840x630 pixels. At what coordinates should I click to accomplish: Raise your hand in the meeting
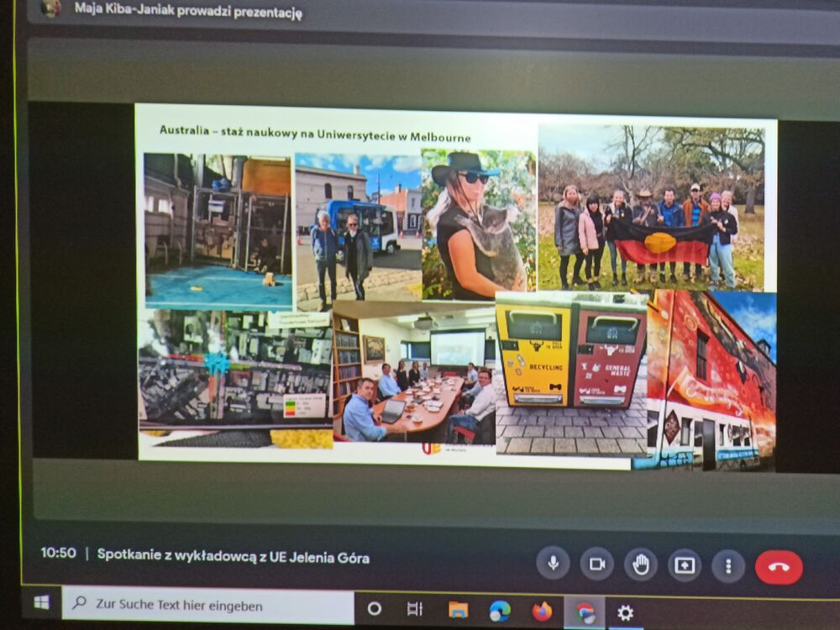tap(641, 564)
